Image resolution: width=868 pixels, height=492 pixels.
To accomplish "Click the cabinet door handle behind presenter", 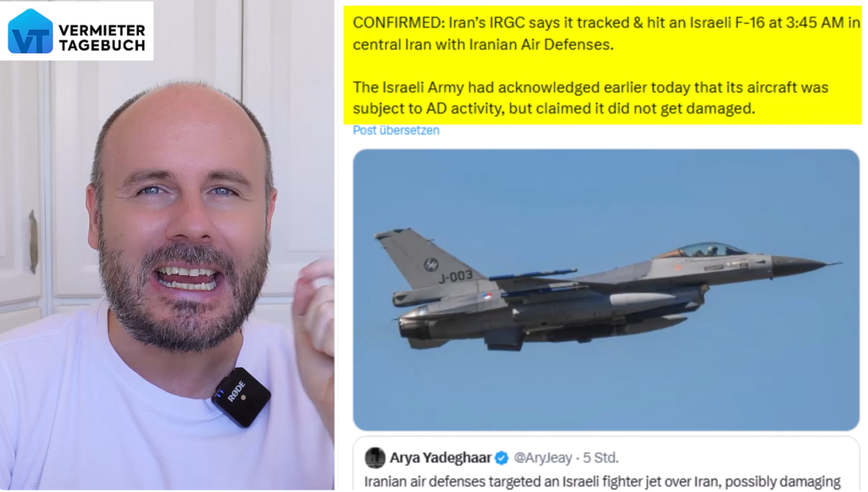I will pyautogui.click(x=33, y=241).
